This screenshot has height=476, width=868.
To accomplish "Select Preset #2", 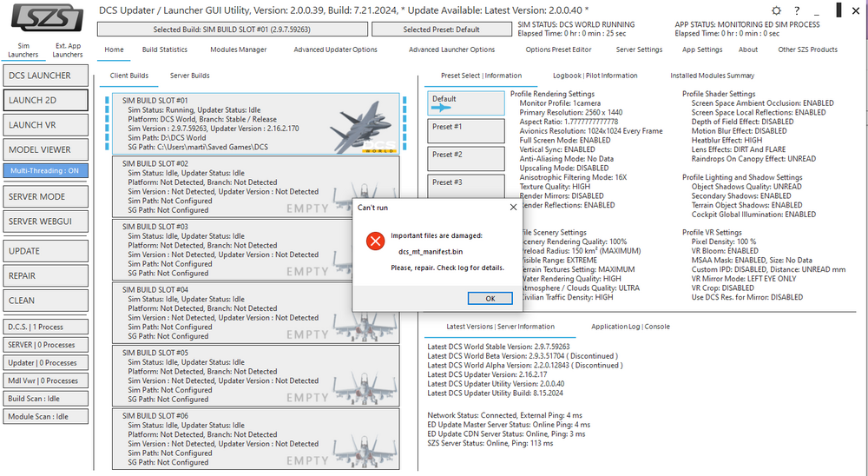I will 465,159.
